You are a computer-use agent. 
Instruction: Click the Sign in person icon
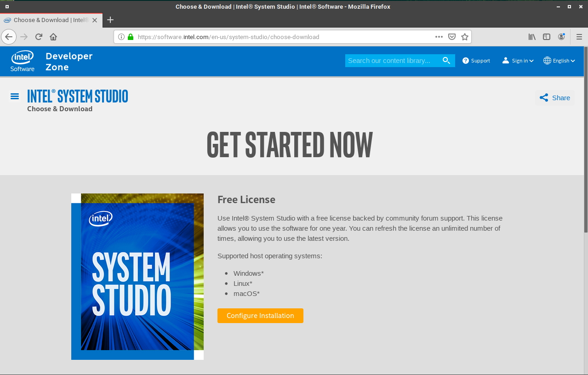(x=506, y=61)
